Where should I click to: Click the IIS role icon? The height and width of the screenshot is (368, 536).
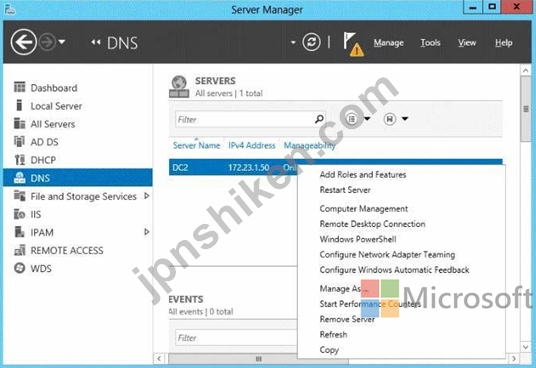19,214
